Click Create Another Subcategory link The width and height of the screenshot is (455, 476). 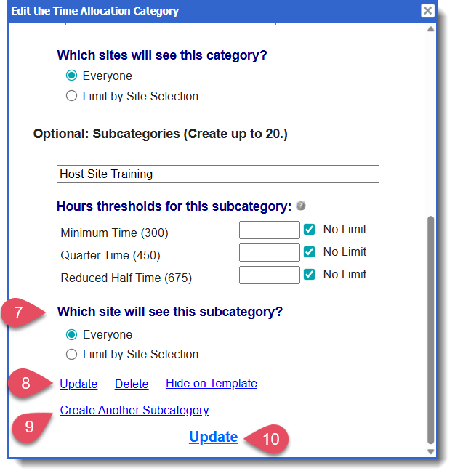click(134, 411)
